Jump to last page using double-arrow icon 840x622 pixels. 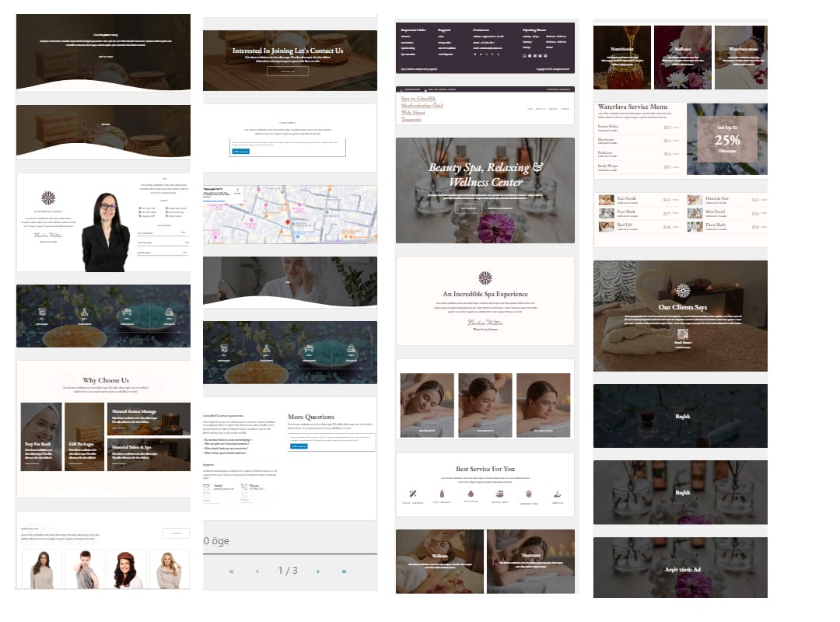[x=344, y=571]
